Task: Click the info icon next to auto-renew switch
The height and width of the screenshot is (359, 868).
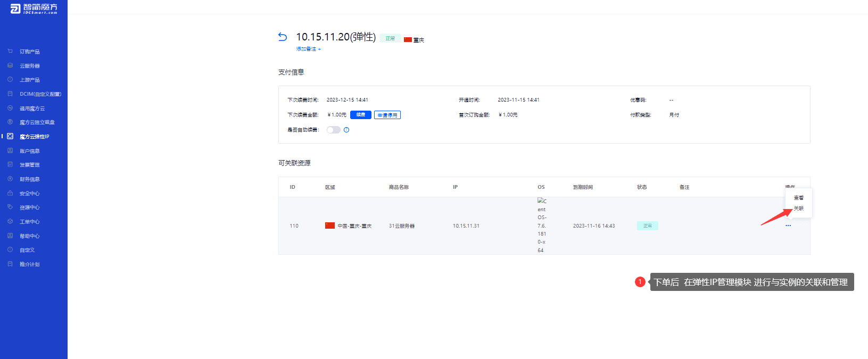Action: coord(346,130)
